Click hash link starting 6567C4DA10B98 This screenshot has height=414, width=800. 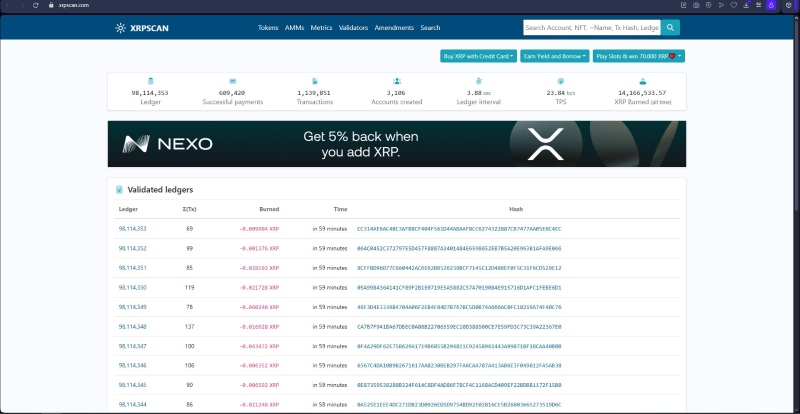tap(459, 366)
